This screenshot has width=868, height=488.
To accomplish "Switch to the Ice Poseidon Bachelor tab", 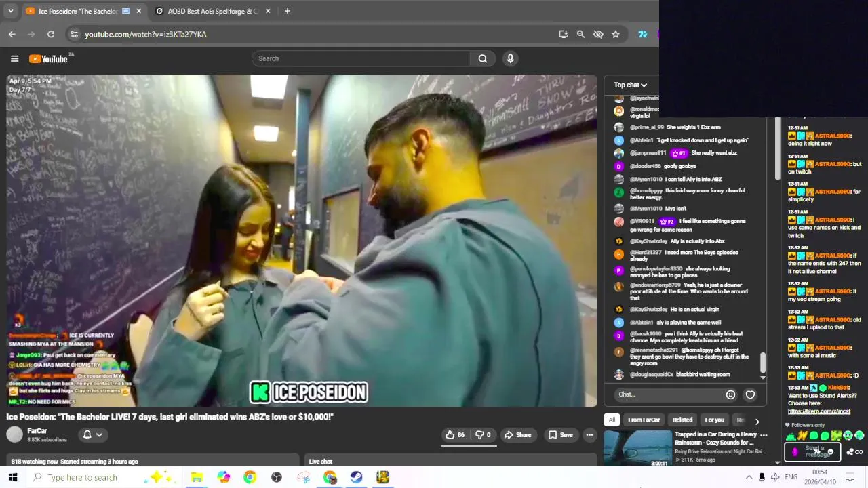I will tap(84, 11).
